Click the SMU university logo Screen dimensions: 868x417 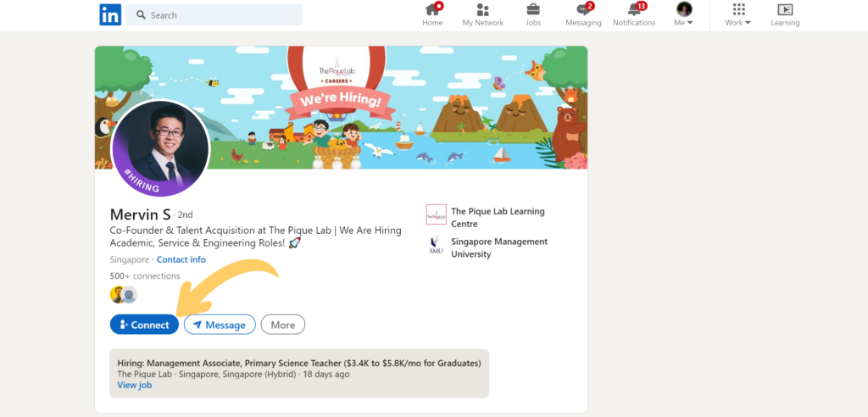[x=436, y=246]
